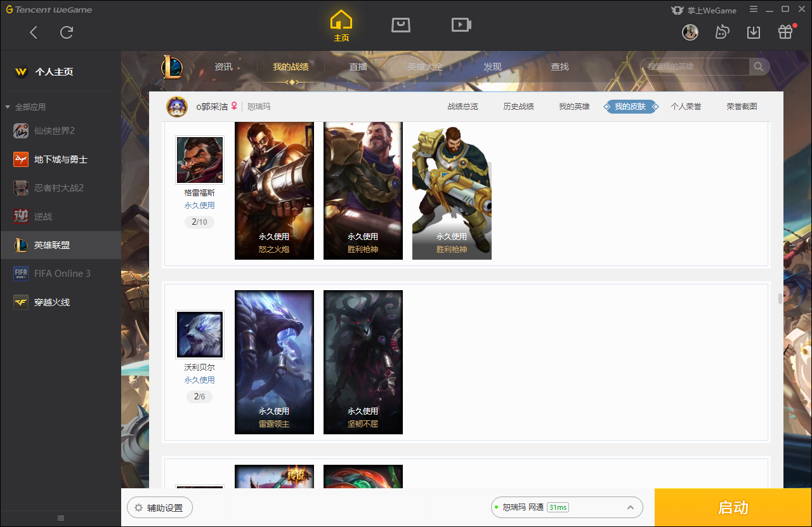Click the 2/10 skin count badge

(x=199, y=222)
